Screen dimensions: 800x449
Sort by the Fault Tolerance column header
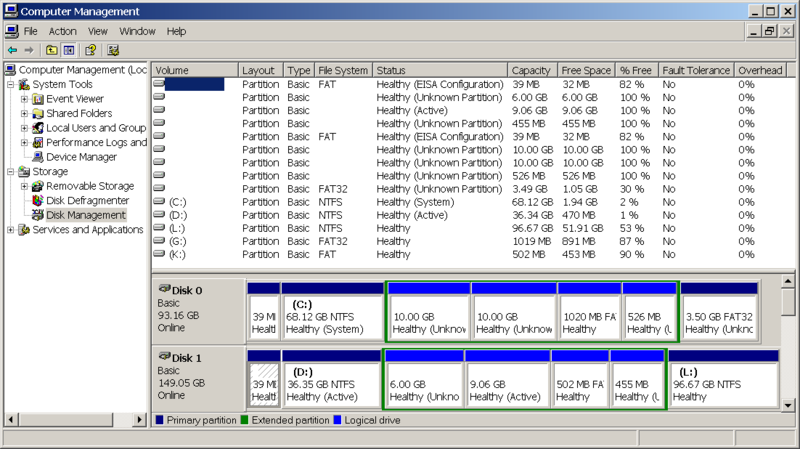pos(696,70)
